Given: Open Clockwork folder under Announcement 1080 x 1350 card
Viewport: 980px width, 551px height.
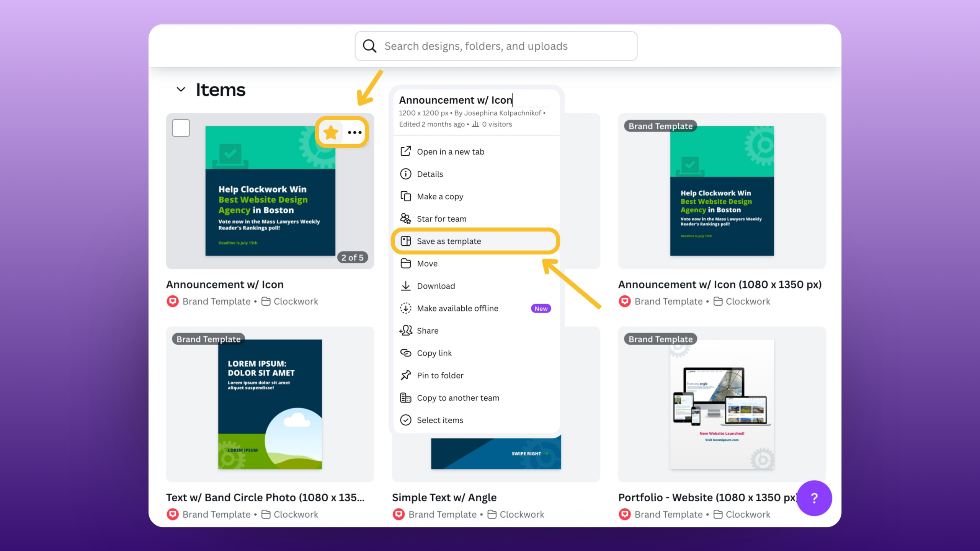Looking at the screenshot, I should [x=742, y=302].
